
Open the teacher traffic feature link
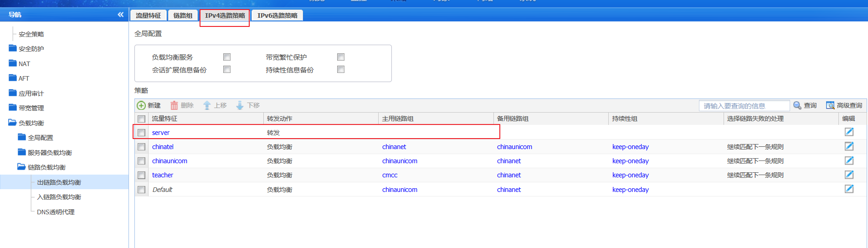(163, 175)
